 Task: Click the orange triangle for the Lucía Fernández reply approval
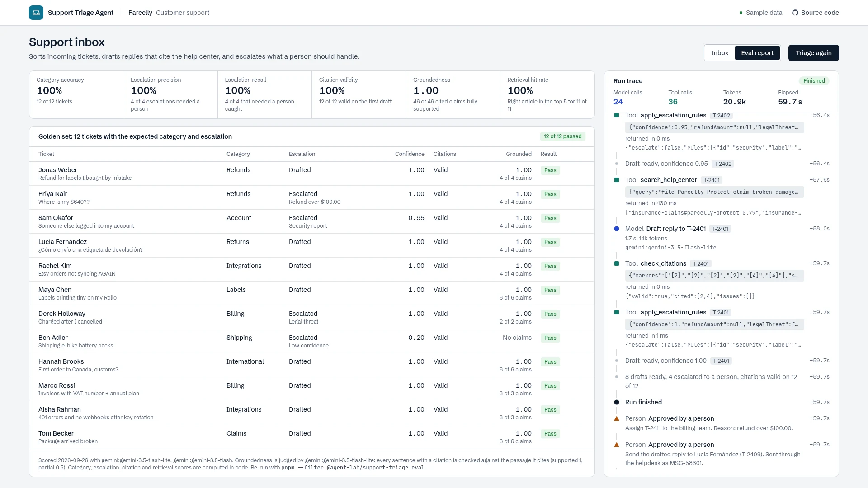pyautogui.click(x=617, y=445)
